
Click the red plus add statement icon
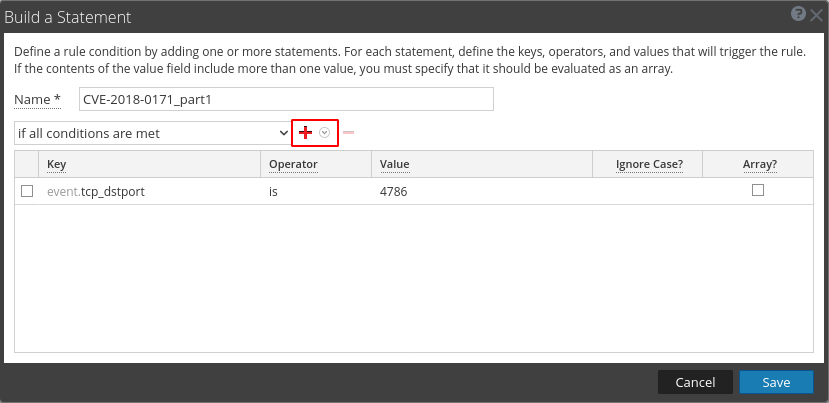coord(306,133)
